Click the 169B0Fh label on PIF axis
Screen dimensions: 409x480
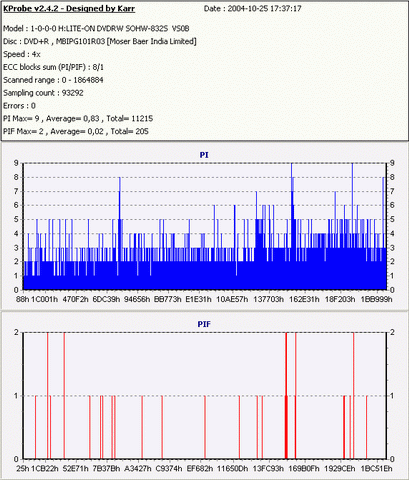pos(304,468)
